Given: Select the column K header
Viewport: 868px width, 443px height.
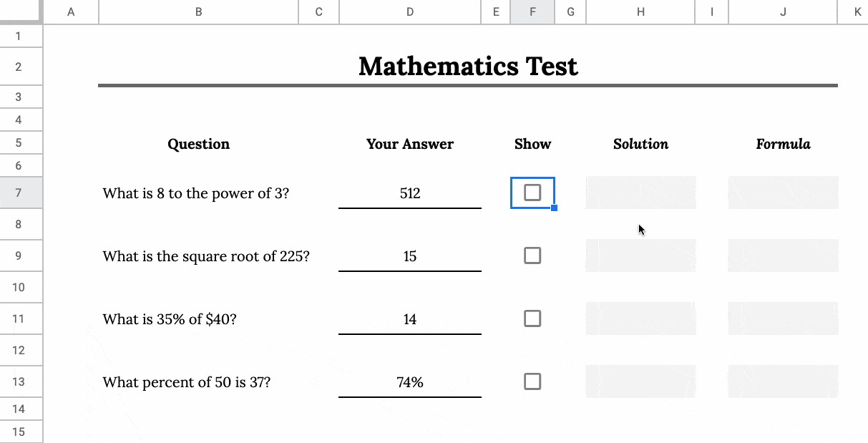Looking at the screenshot, I should 857,11.
